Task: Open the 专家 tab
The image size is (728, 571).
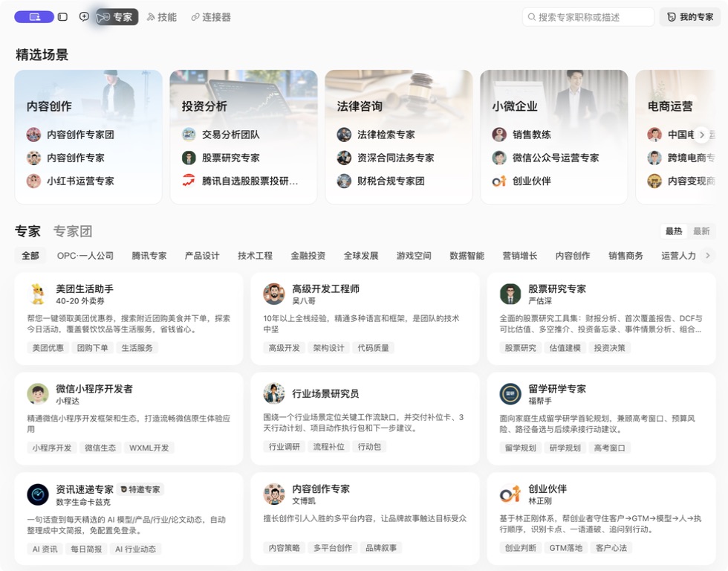Action: click(x=117, y=17)
